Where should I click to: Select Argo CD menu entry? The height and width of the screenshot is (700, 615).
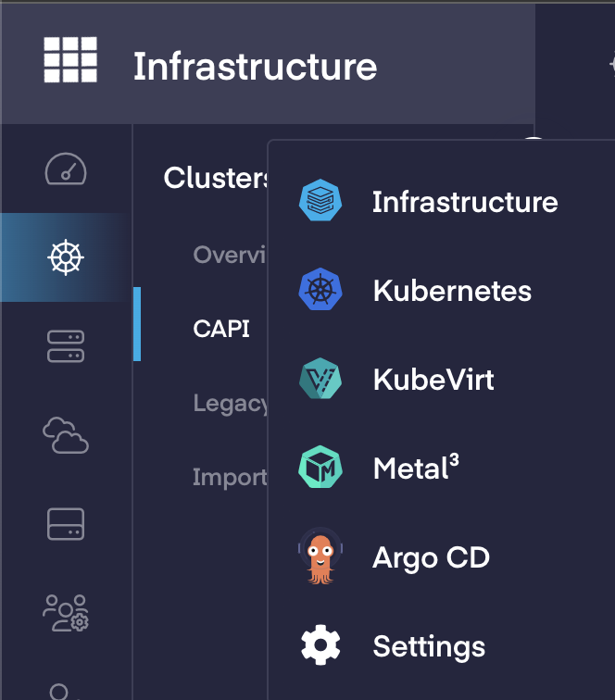431,557
